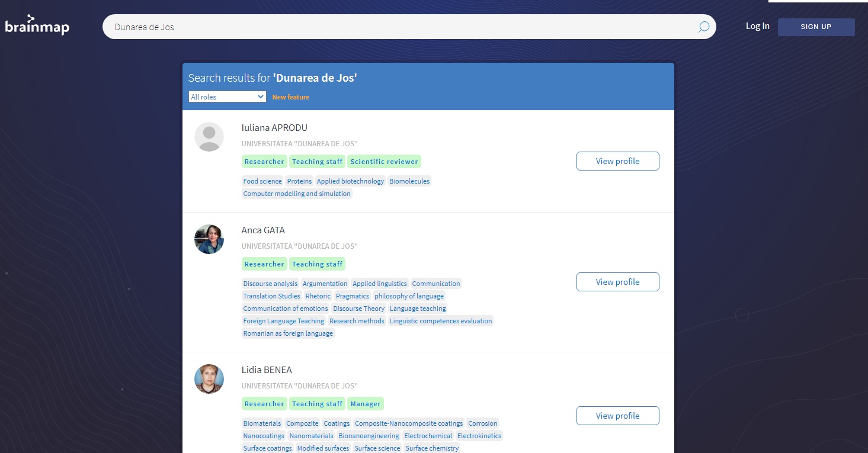Select the Biomolecules tag

(409, 181)
